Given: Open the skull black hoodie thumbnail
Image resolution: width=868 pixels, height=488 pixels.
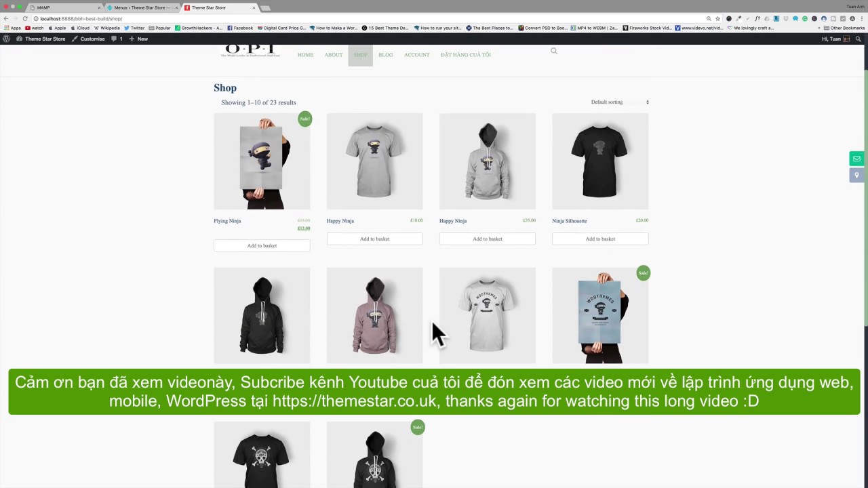Looking at the screenshot, I should click(x=374, y=454).
